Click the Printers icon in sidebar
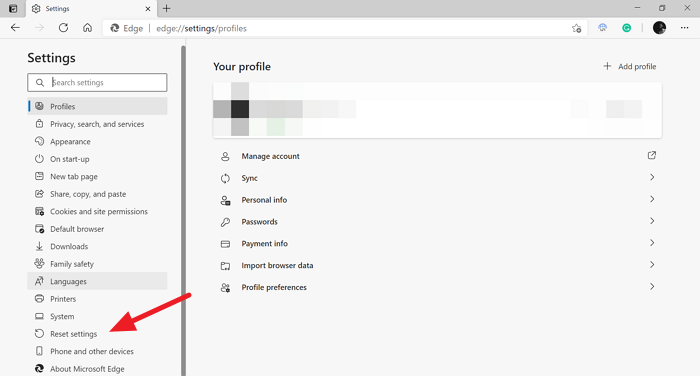The image size is (700, 376). (39, 298)
